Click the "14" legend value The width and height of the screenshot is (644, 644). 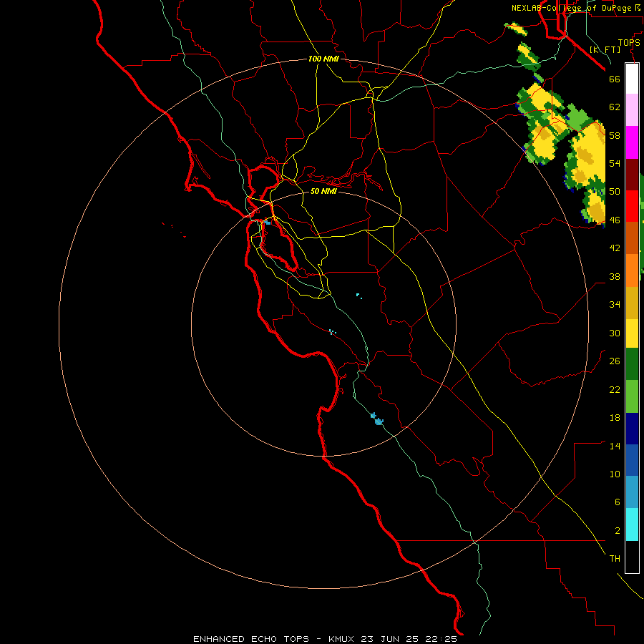pyautogui.click(x=615, y=446)
